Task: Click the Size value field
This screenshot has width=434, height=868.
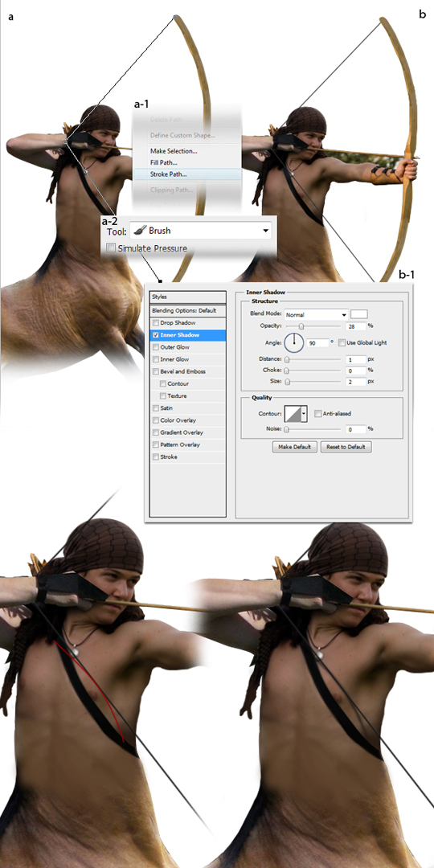Action: (x=355, y=382)
